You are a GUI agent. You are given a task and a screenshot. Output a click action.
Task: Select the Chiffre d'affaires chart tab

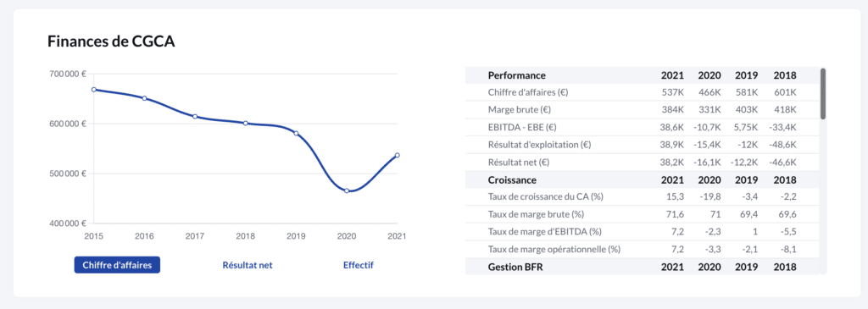(117, 265)
